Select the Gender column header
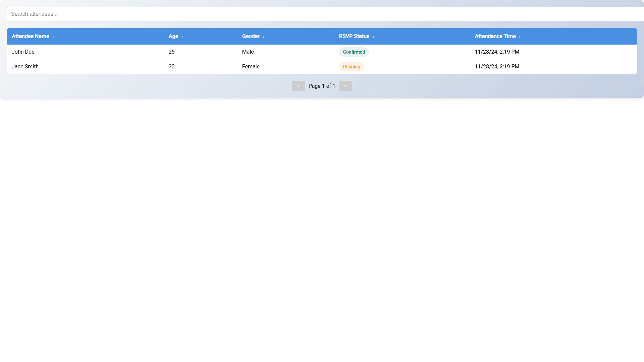This screenshot has width=644, height=362. [x=251, y=37]
